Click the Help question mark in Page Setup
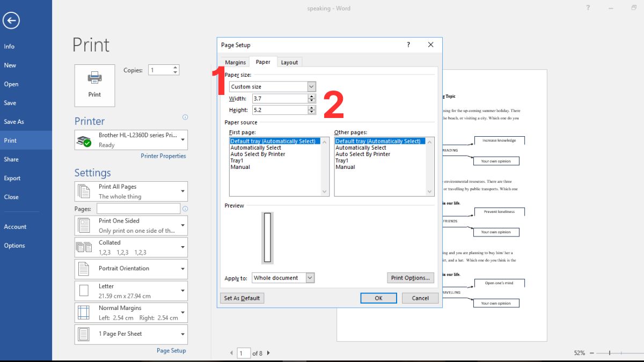Image resolution: width=644 pixels, height=362 pixels. point(408,45)
